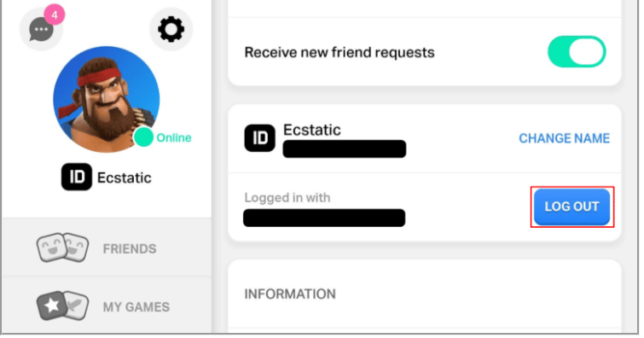Click the ID badge icon beside sidebar username
This screenshot has height=338, width=644.
pos(77,177)
